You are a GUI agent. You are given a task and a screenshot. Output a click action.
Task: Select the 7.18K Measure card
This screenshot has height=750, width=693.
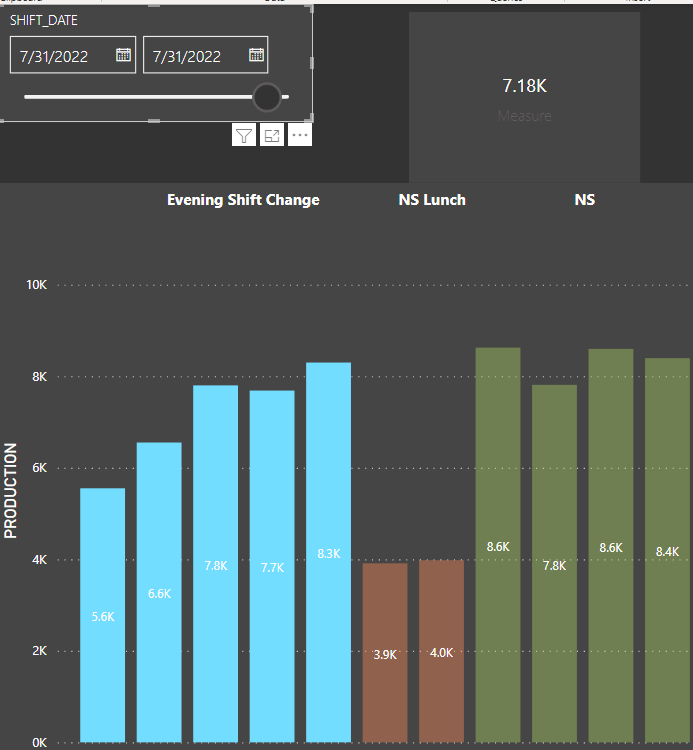click(524, 97)
